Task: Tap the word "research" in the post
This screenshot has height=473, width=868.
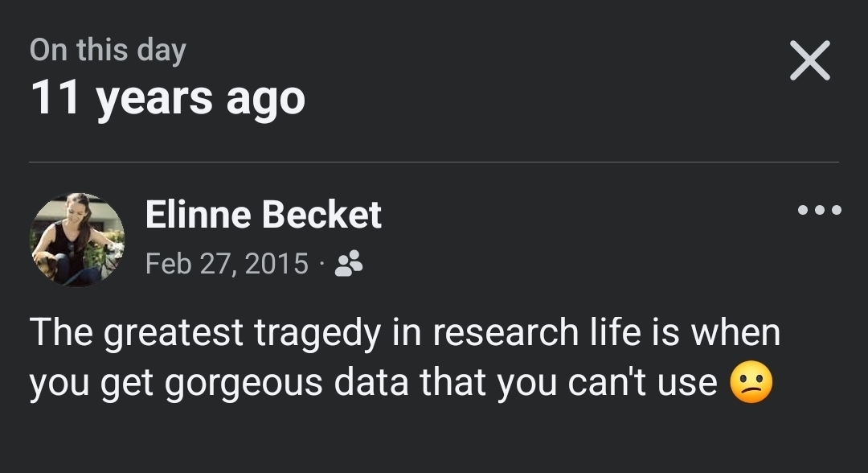Action: click(498, 333)
